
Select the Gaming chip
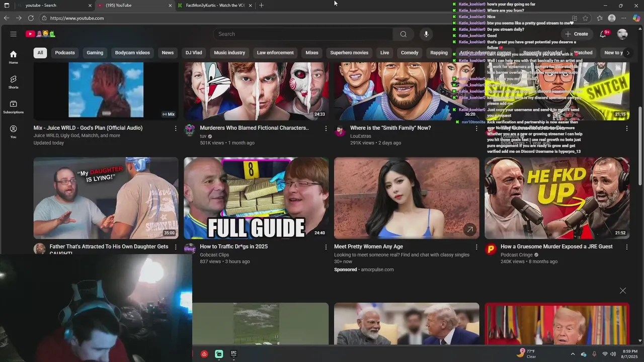pyautogui.click(x=95, y=53)
